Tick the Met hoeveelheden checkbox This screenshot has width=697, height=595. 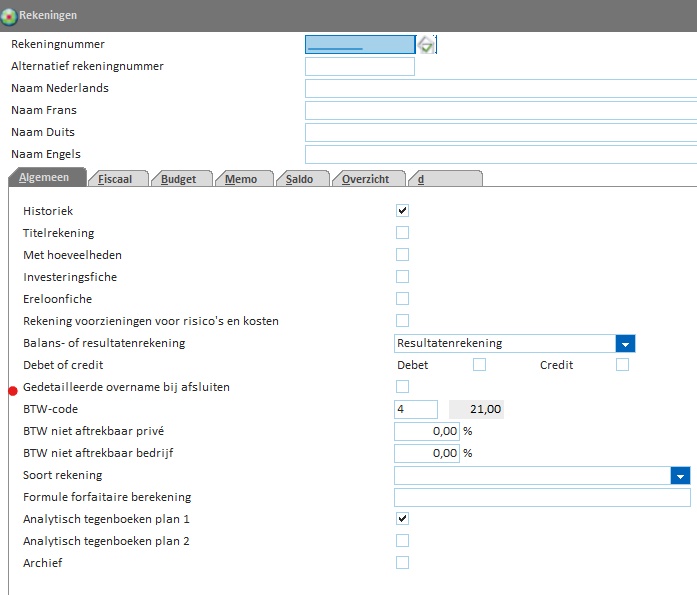tap(402, 255)
